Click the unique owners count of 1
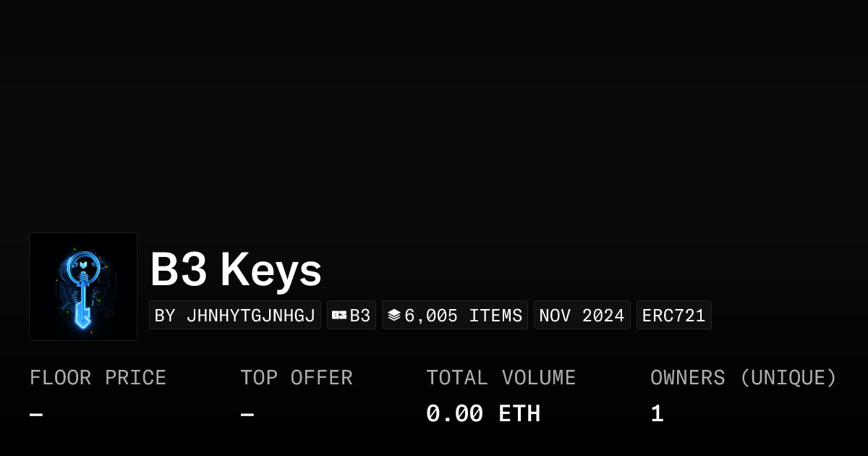The image size is (868, 456). (x=657, y=414)
